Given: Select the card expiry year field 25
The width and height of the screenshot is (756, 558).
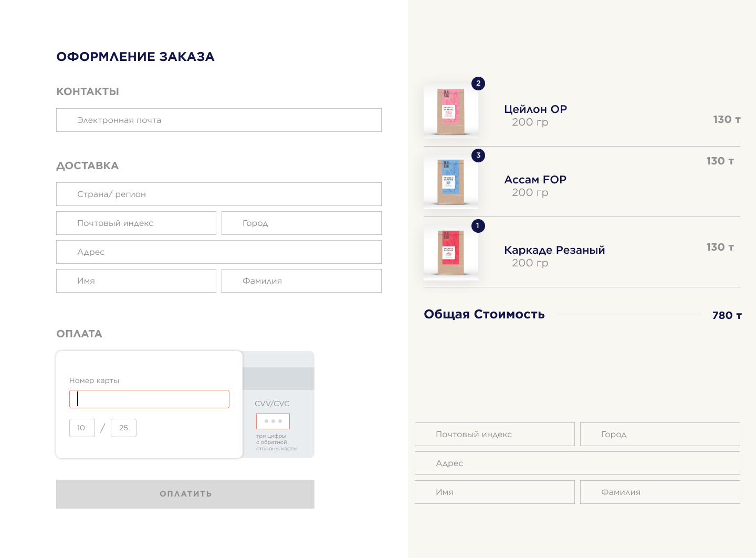Looking at the screenshot, I should (124, 428).
